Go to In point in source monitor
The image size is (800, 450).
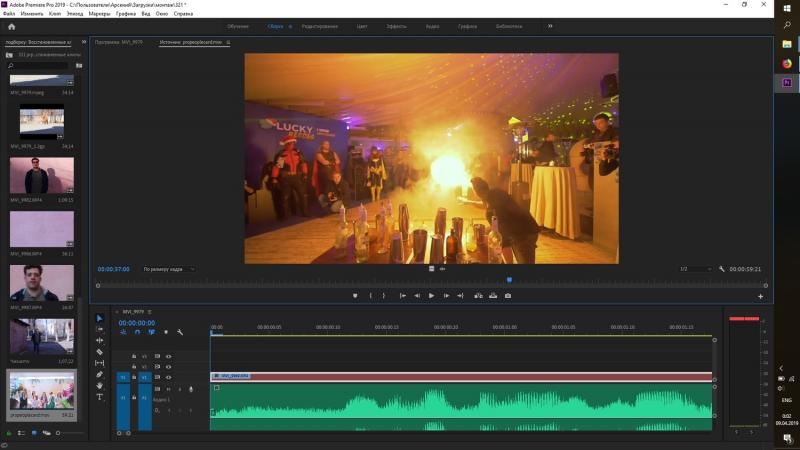click(403, 296)
